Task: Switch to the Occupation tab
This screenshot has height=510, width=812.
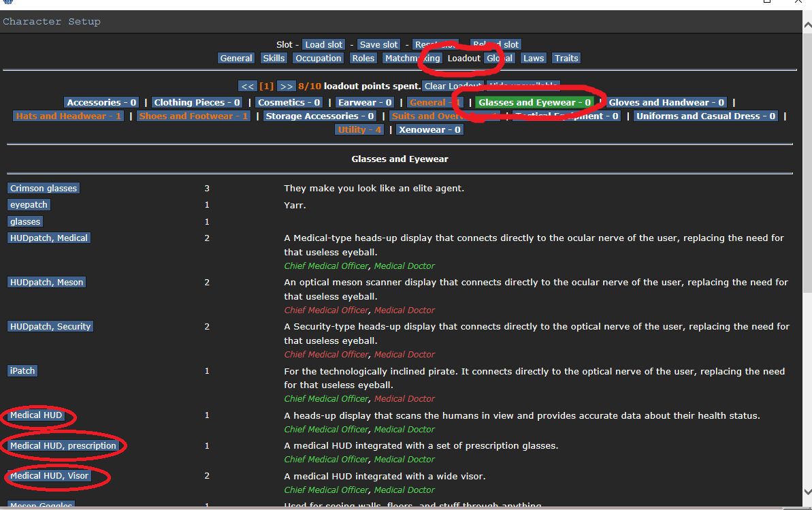Action: click(319, 58)
